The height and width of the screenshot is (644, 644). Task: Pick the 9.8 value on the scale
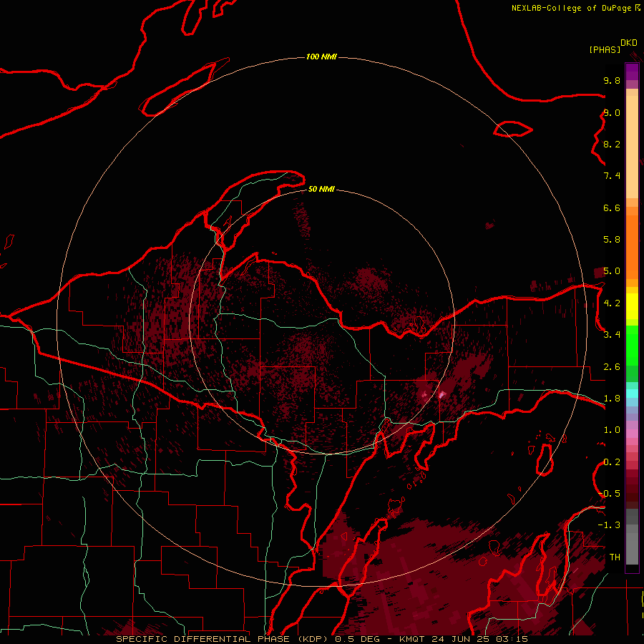[x=612, y=80]
